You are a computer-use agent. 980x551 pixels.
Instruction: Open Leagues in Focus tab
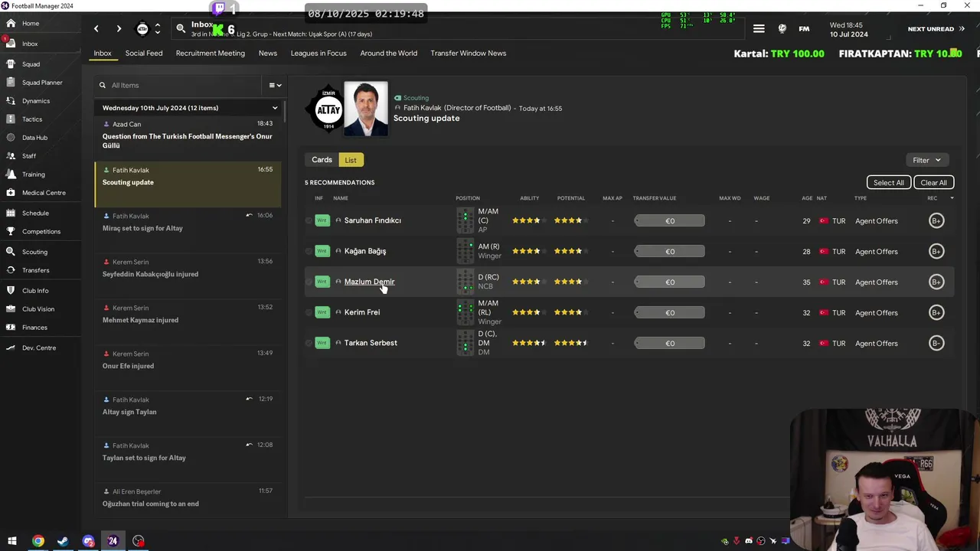[318, 54]
